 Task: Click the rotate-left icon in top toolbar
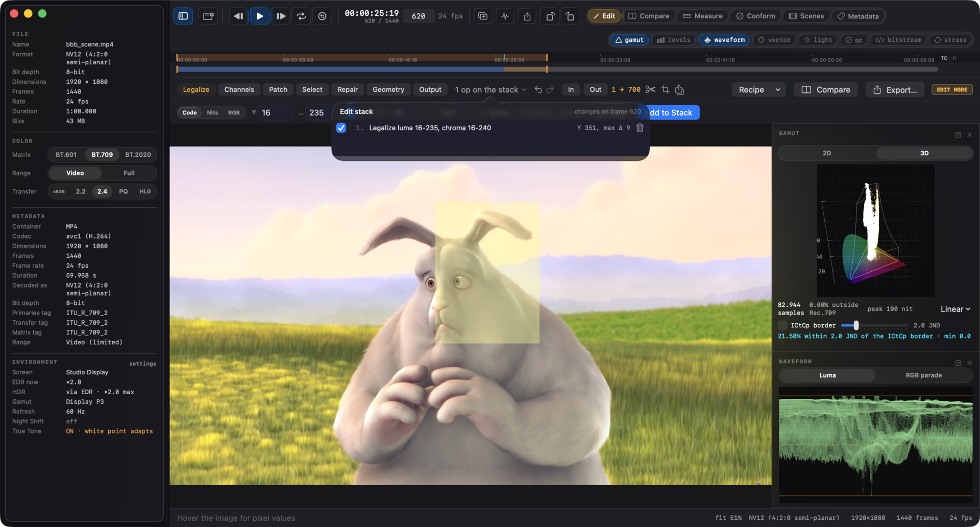click(x=570, y=16)
